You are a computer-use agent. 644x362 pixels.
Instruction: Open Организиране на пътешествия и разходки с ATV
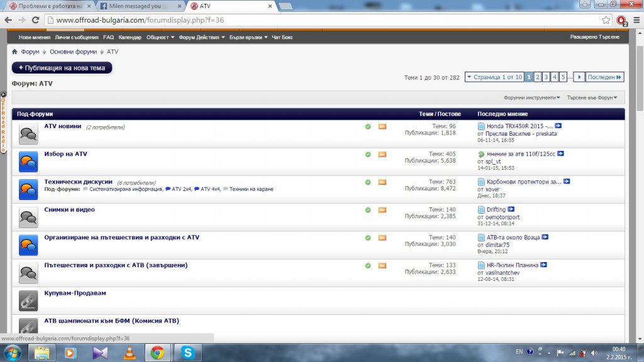[x=121, y=237]
